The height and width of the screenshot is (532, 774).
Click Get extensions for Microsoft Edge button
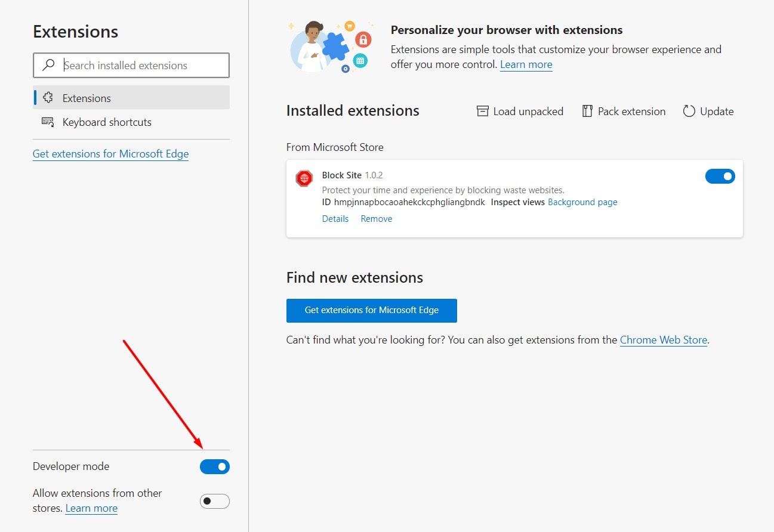click(x=372, y=310)
